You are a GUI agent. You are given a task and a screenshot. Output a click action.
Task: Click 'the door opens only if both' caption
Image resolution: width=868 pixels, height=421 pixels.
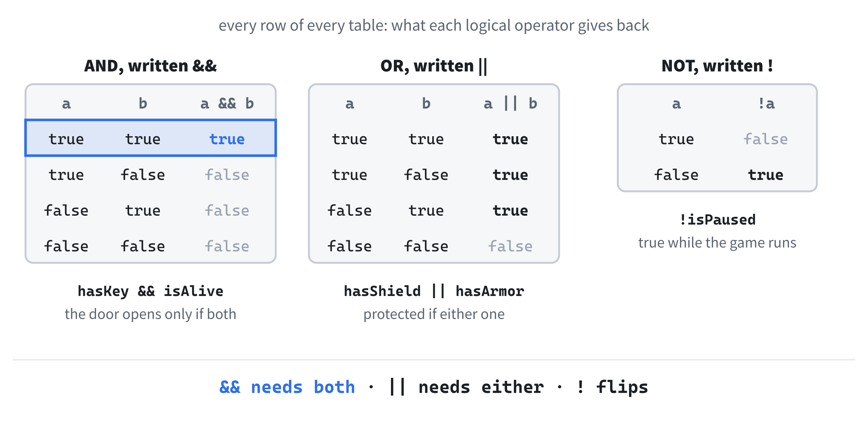(150, 314)
